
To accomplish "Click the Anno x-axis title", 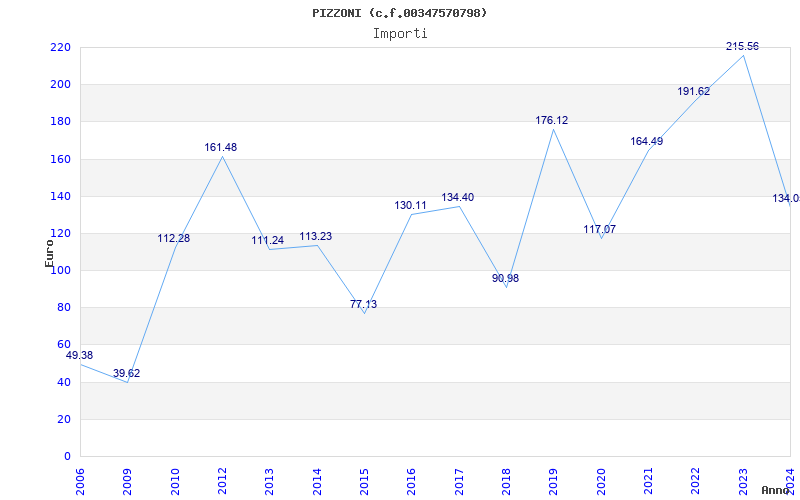I will click(x=776, y=491).
